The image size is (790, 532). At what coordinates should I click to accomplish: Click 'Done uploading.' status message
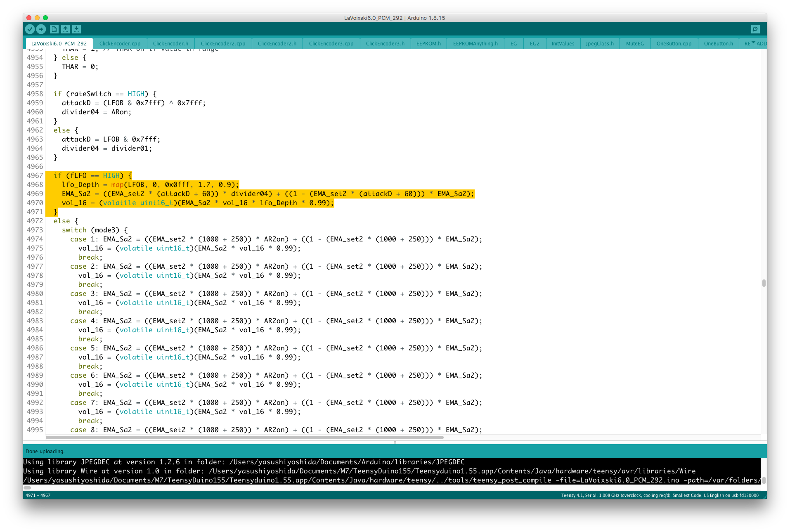coord(45,451)
